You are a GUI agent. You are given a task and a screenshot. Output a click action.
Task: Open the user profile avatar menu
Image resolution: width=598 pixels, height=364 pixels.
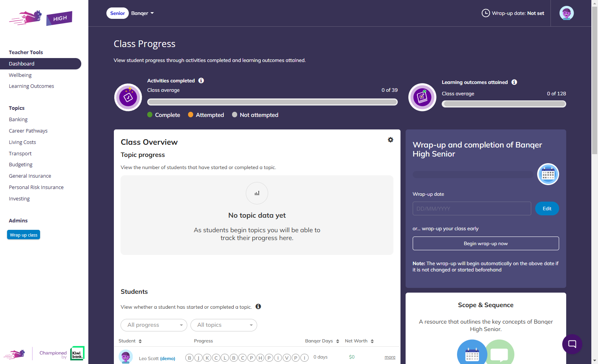(x=567, y=13)
